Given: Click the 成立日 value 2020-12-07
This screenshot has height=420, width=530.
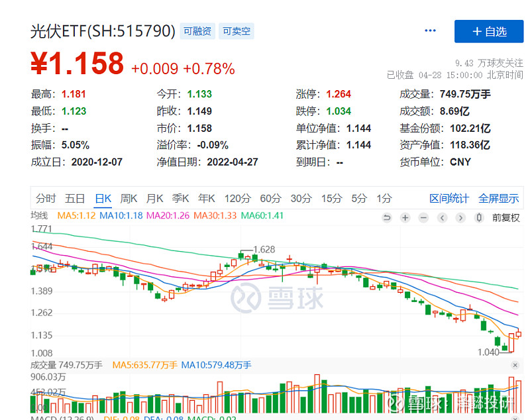Looking at the screenshot, I should point(97,162).
